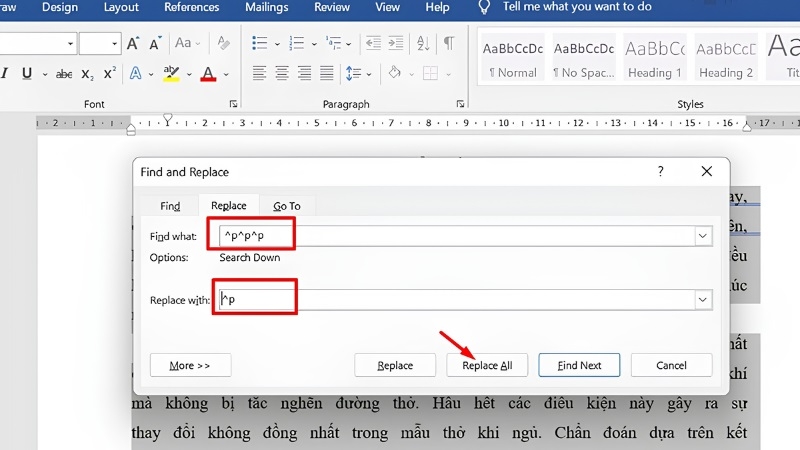
Task: Click the Change Case Aa icon
Action: pyautogui.click(x=183, y=43)
